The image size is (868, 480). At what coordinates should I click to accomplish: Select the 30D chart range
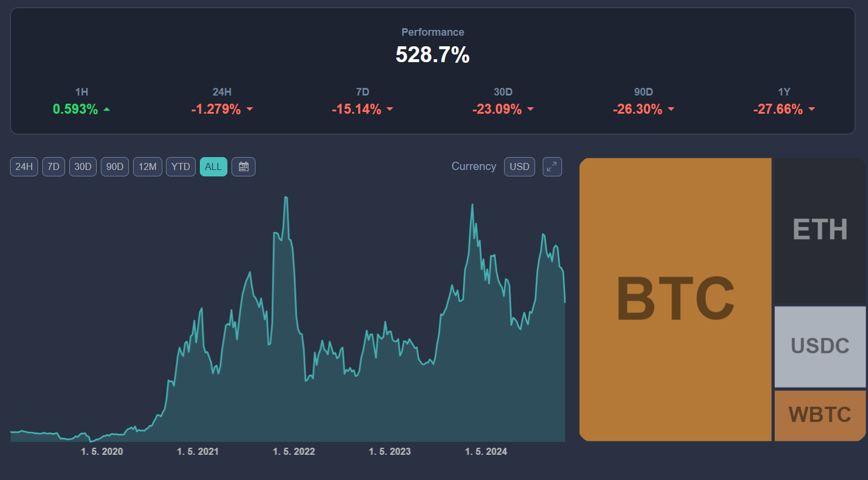[83, 167]
